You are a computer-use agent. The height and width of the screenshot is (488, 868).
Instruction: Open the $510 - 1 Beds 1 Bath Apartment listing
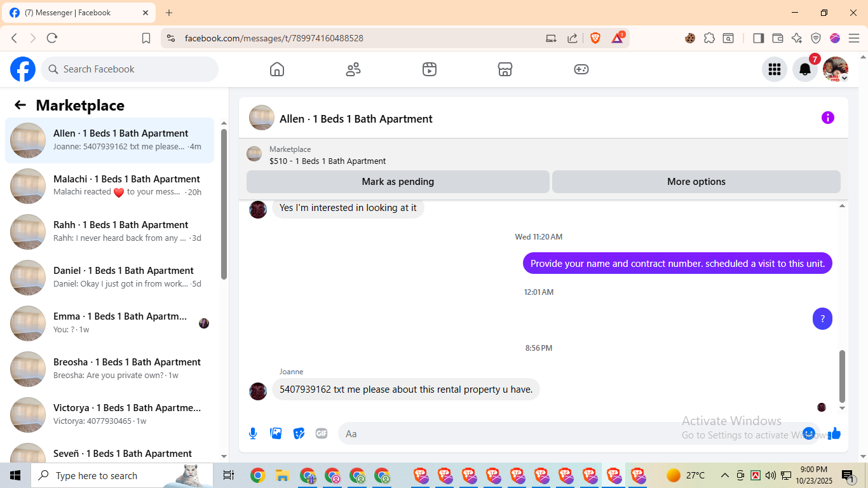coord(327,161)
